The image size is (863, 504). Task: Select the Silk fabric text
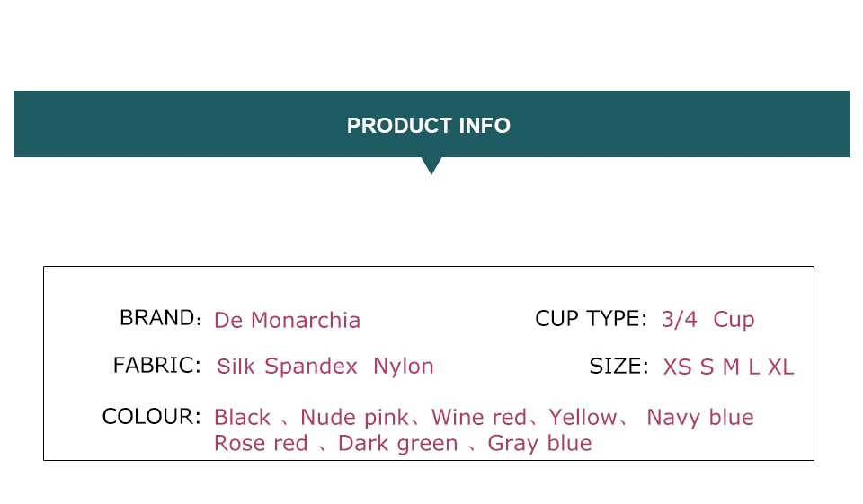pyautogui.click(x=236, y=367)
